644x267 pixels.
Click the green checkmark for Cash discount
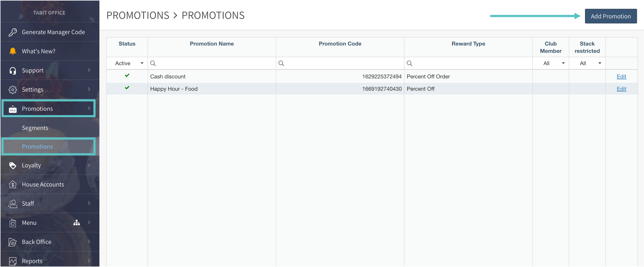tap(127, 75)
